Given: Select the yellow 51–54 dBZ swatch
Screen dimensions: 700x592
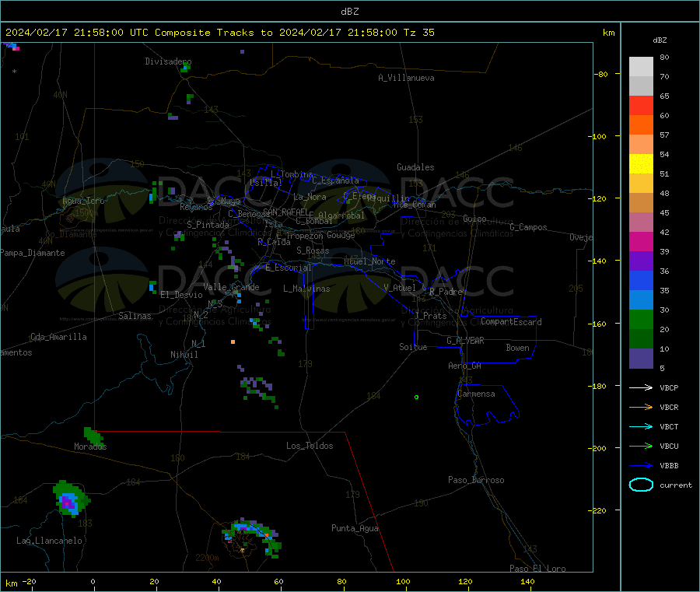Looking at the screenshot, I should 641,164.
